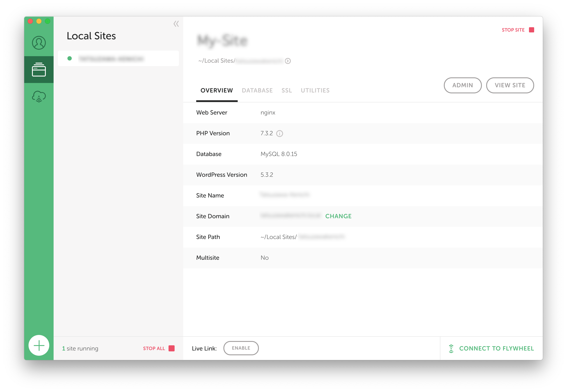The width and height of the screenshot is (567, 392).
Task: Go to the Utilities tab
Action: (x=315, y=90)
